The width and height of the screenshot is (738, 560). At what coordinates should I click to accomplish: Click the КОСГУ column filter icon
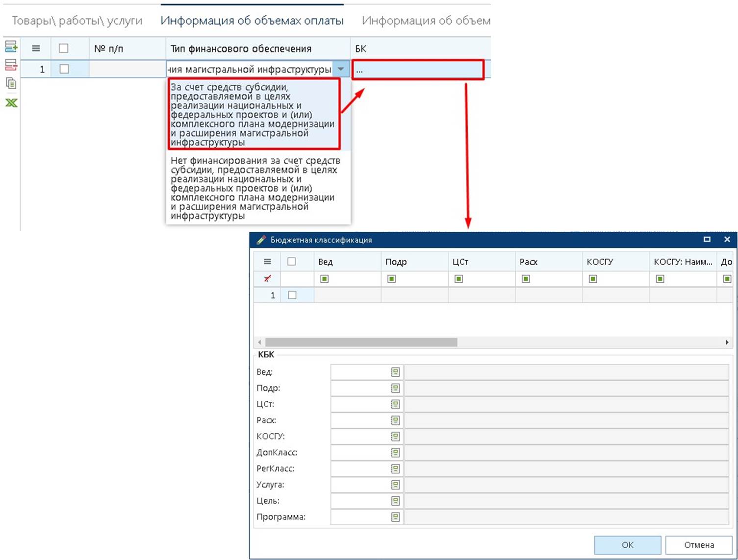click(x=593, y=279)
